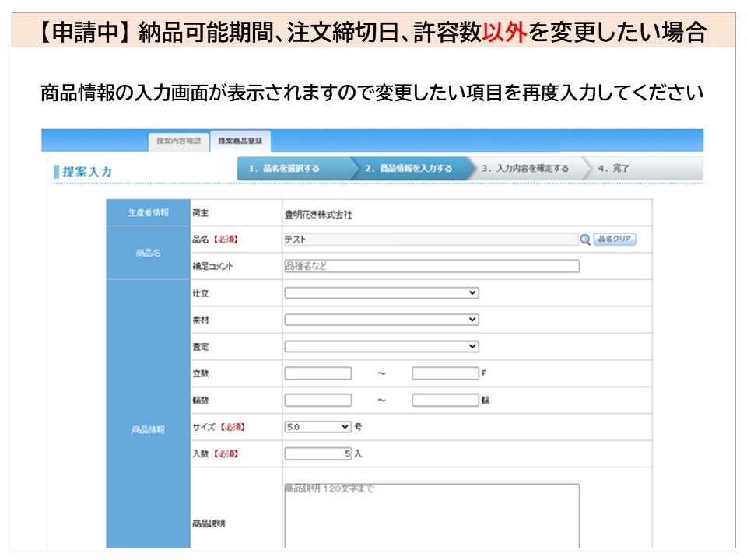Click step 2 商品情報を入力する
Image resolution: width=747 pixels, height=560 pixels.
[x=409, y=169]
